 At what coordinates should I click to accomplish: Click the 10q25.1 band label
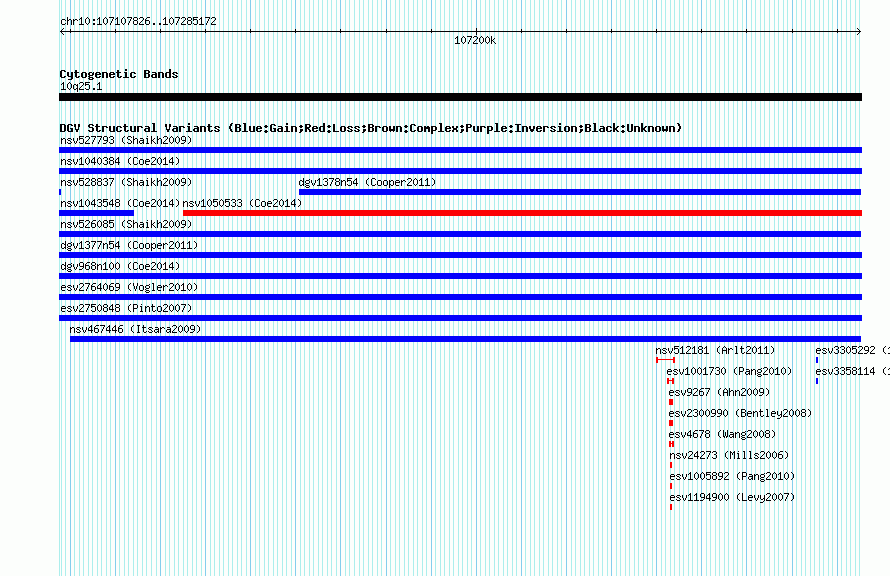pyautogui.click(x=81, y=86)
